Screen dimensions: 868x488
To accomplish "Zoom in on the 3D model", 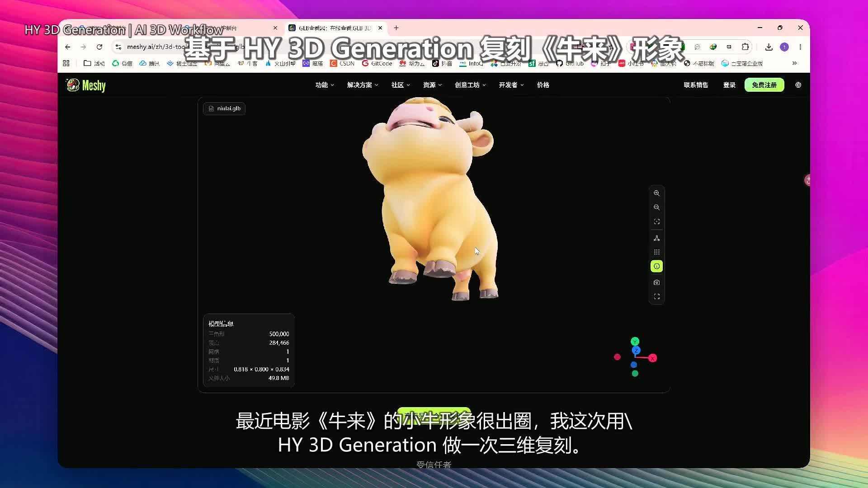I will (656, 193).
